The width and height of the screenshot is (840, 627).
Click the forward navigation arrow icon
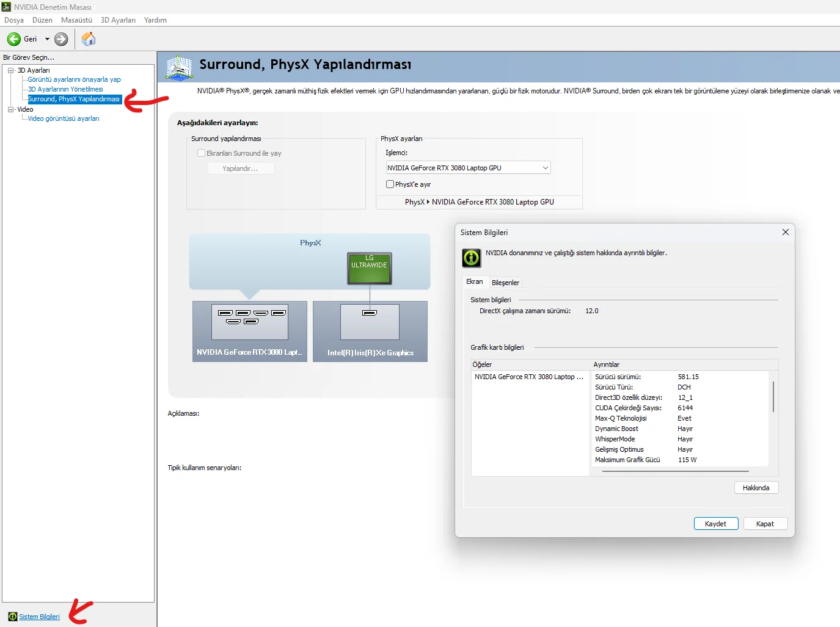pos(61,39)
